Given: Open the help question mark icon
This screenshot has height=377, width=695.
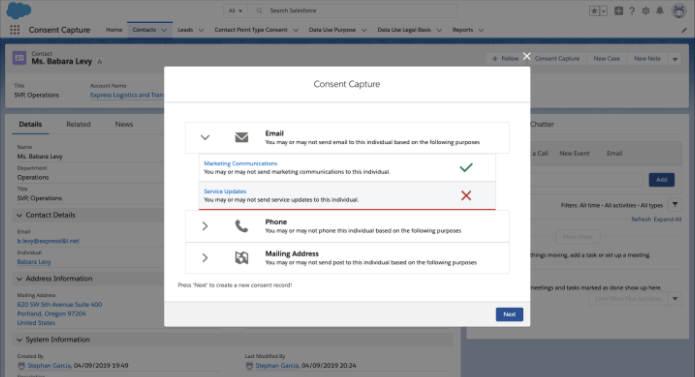Looking at the screenshot, I should point(632,11).
